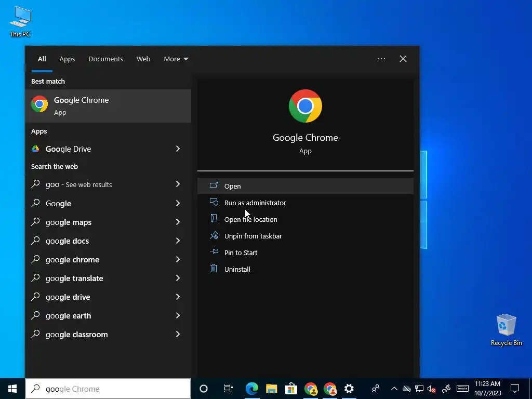Open the Action Center notifications icon
This screenshot has height=399, width=532.
[x=515, y=389]
